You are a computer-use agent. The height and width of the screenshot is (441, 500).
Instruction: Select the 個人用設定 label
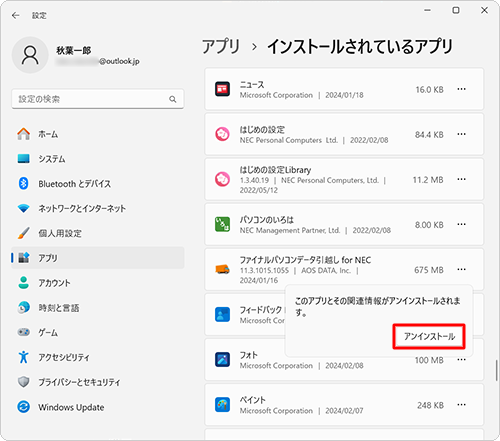(60, 233)
